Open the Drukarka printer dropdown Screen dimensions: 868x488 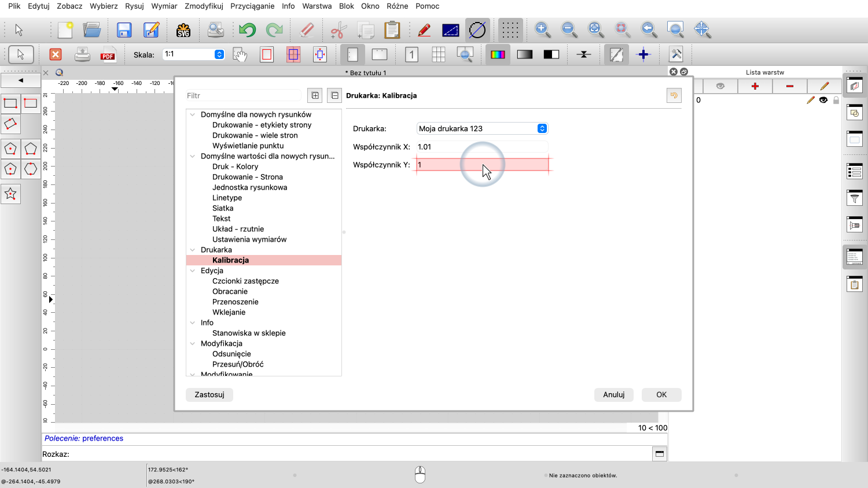pos(482,128)
